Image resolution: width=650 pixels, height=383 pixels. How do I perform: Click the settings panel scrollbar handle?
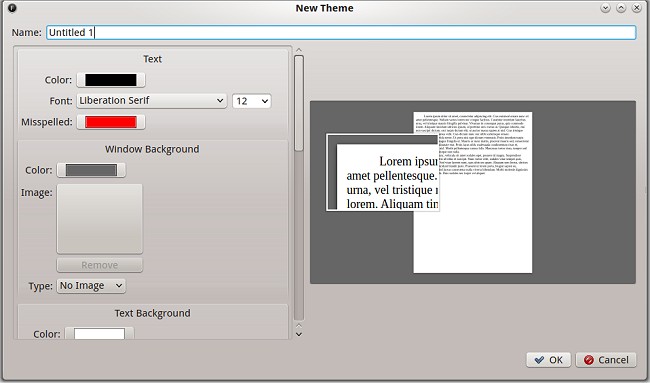299,103
